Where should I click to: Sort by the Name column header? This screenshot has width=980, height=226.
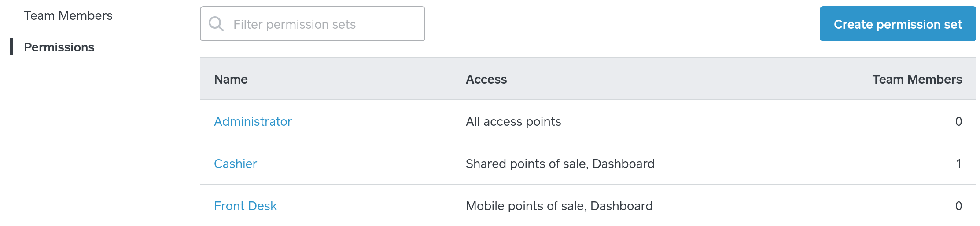click(231, 80)
